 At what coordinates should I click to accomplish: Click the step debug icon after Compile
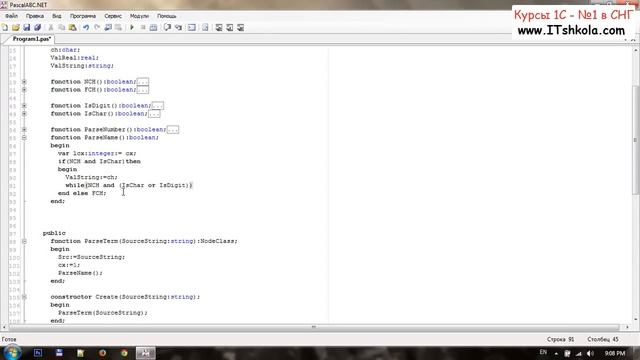(167, 28)
